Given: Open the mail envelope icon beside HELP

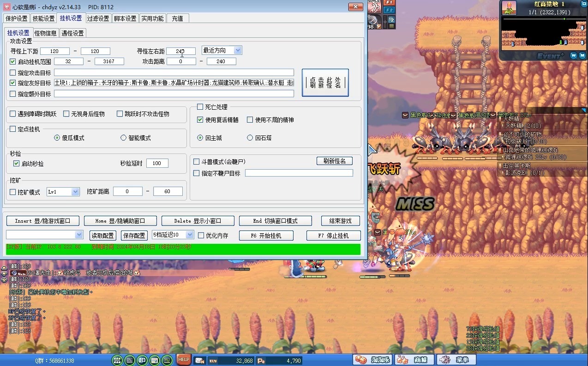Looking at the screenshot, I should (x=199, y=360).
